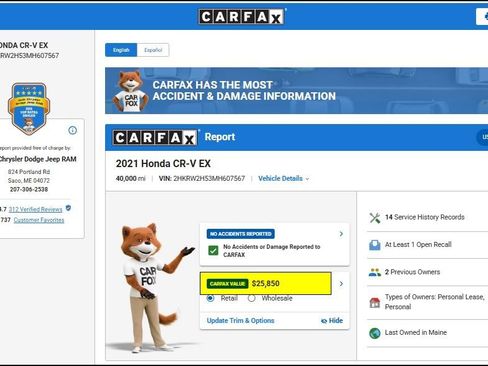This screenshot has height=366, width=488.
Task: Click the wrench icon for service history
Action: [x=375, y=218]
